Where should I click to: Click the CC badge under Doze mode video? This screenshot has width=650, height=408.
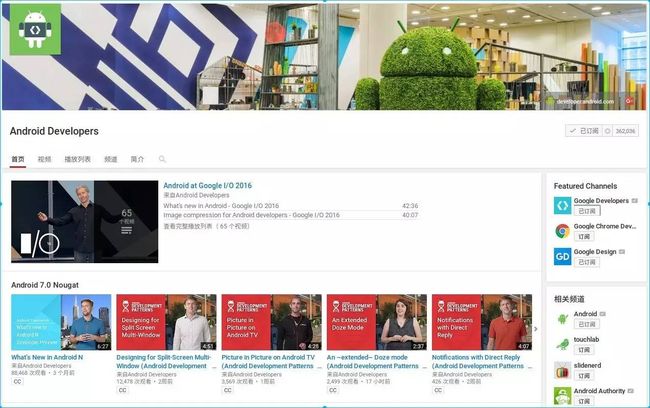(x=333, y=390)
